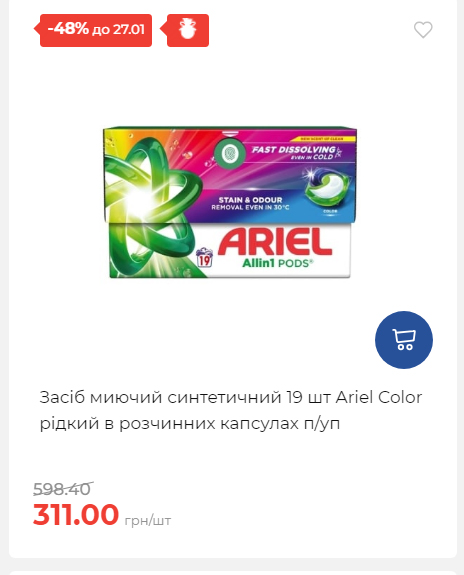Click the current price 311.00
The height and width of the screenshot is (575, 464).
[76, 514]
